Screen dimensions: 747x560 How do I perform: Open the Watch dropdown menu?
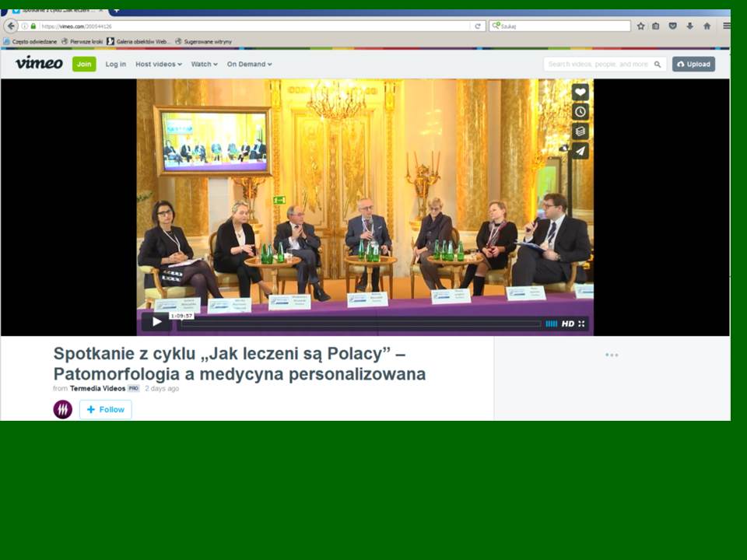(205, 64)
